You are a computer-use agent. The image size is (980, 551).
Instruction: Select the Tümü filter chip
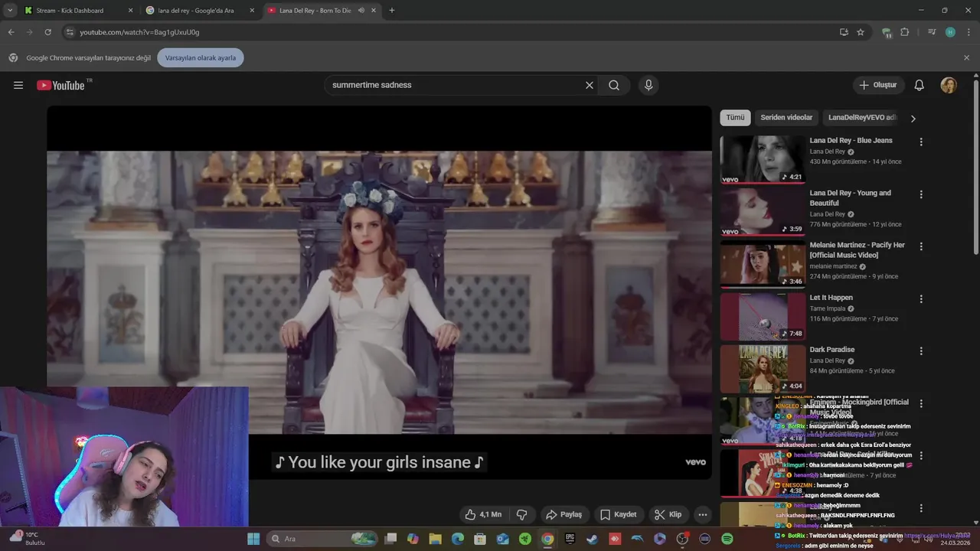(735, 118)
